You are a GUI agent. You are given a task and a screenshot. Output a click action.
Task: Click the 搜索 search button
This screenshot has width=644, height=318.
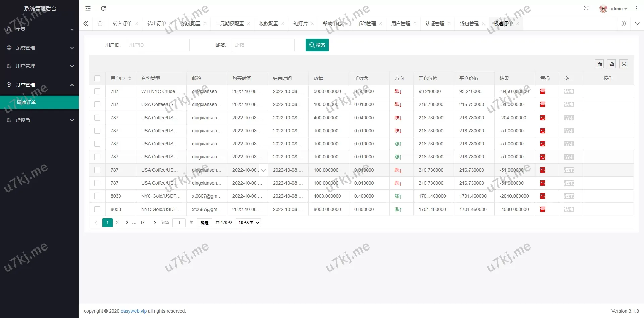pyautogui.click(x=317, y=45)
